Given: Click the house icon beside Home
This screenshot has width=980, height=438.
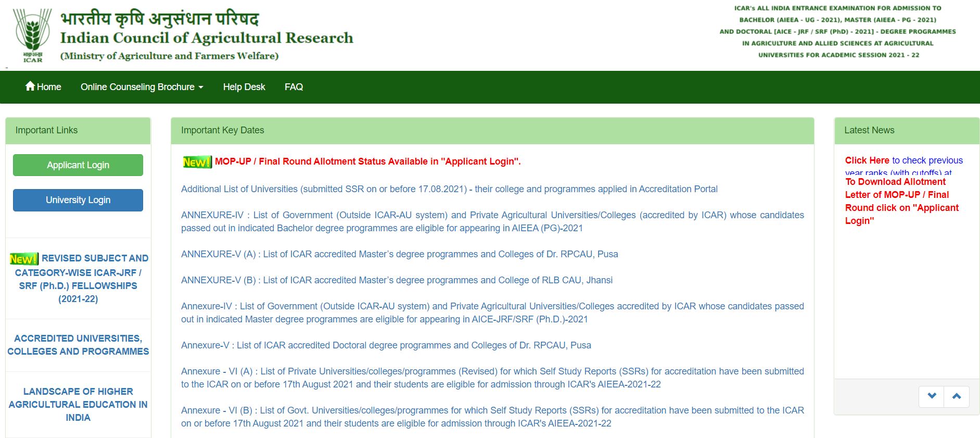Looking at the screenshot, I should click(x=30, y=86).
